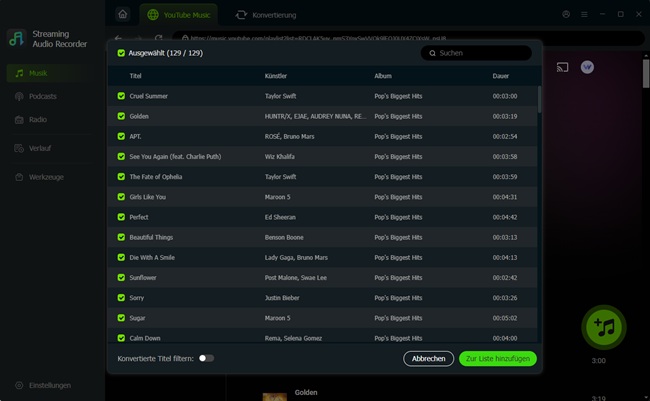Uncheck Die With A Smile track
Viewport: 650px width, 401px height.
(121, 257)
